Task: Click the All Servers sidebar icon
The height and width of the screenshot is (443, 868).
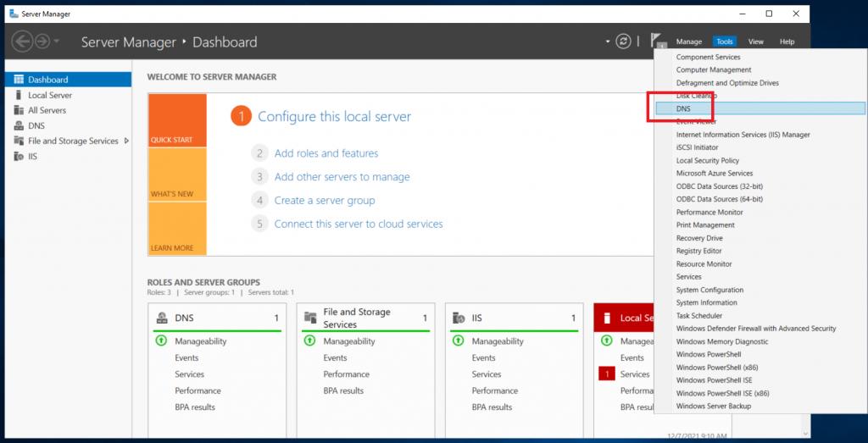Action: (x=19, y=110)
